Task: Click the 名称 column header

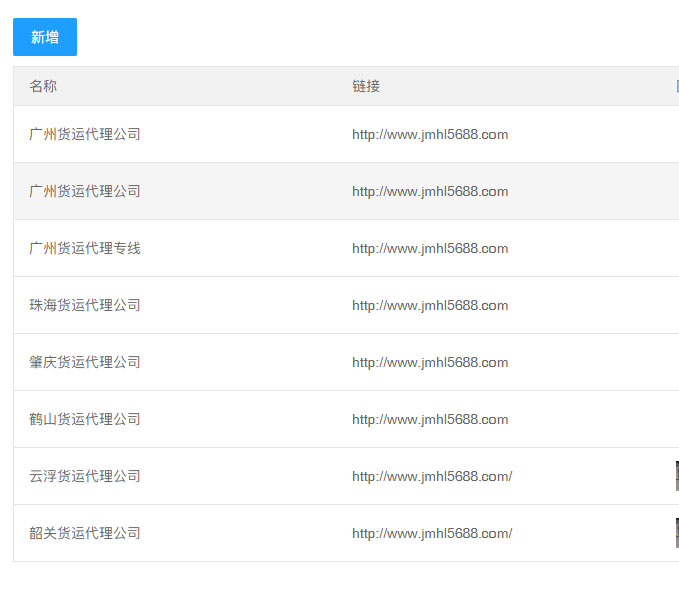Action: click(x=43, y=87)
